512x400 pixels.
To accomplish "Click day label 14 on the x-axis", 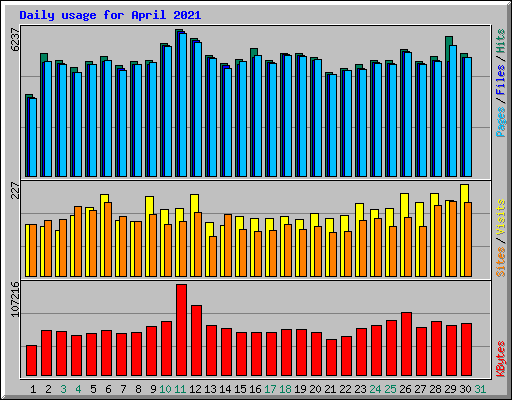I will click(x=225, y=389).
